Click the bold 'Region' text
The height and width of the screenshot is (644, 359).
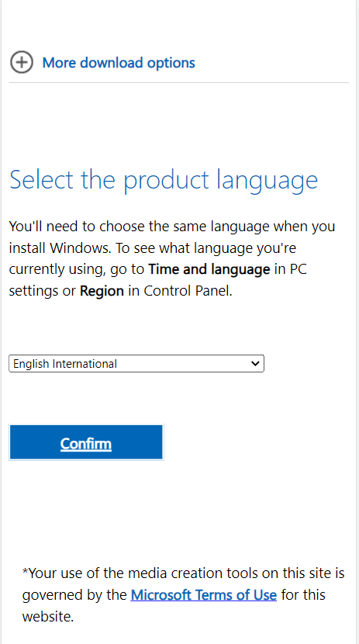click(102, 291)
